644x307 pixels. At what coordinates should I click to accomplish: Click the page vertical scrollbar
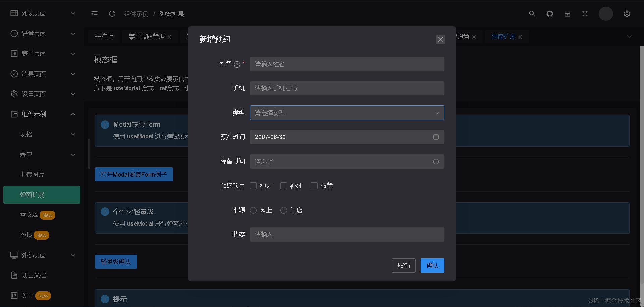point(642,165)
